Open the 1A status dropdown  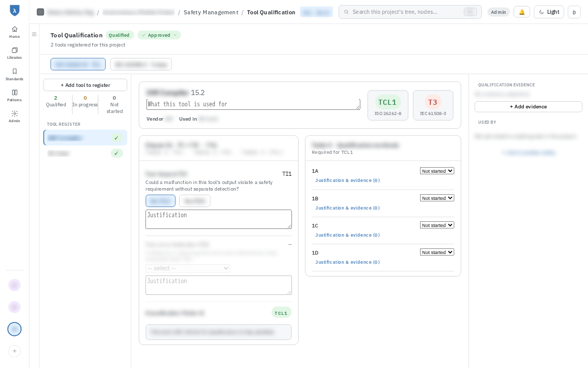[437, 171]
